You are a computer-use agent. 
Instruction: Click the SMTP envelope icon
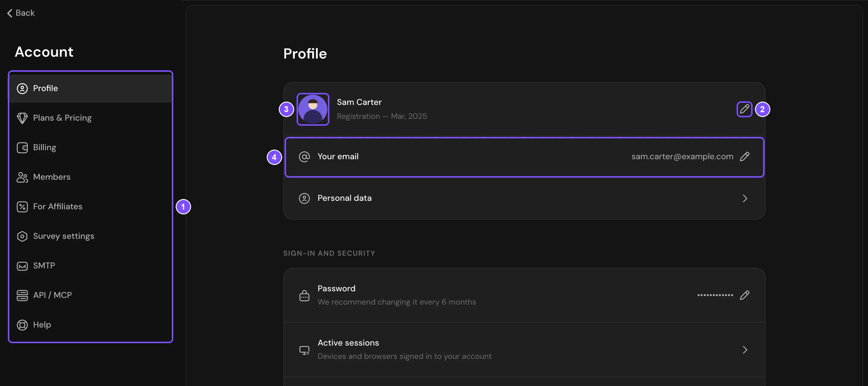tap(22, 266)
